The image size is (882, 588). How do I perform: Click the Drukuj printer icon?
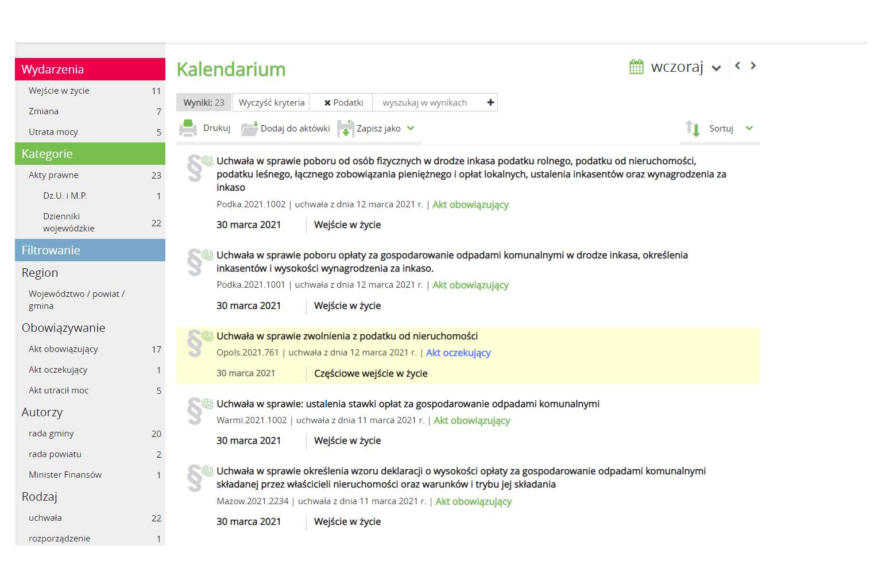188,128
